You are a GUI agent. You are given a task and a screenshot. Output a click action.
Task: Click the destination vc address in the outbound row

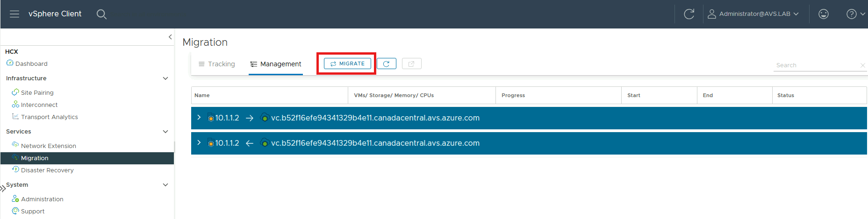pyautogui.click(x=375, y=118)
